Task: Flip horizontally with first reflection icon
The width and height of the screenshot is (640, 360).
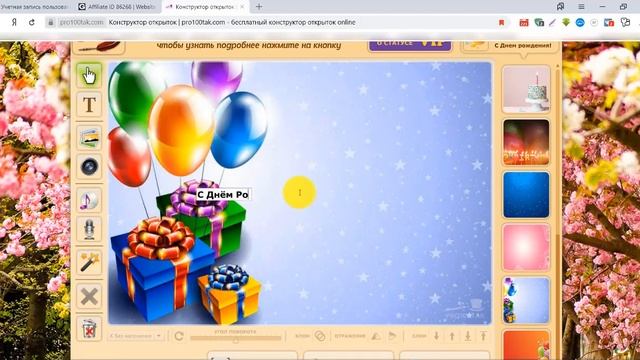Action: 376,336
